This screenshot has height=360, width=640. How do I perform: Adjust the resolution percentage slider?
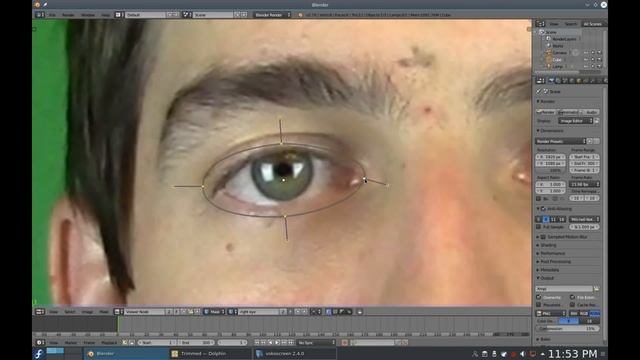click(550, 170)
